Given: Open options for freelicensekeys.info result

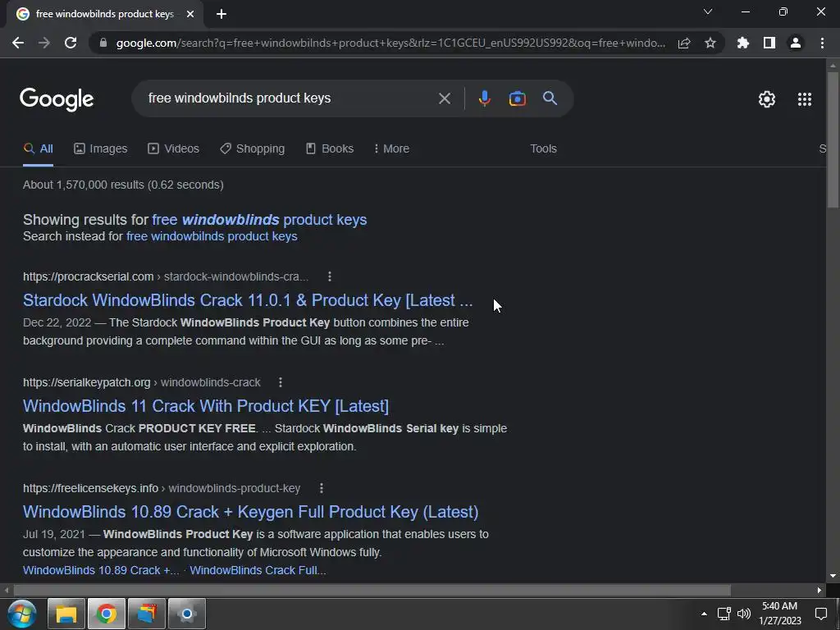Looking at the screenshot, I should pos(321,488).
